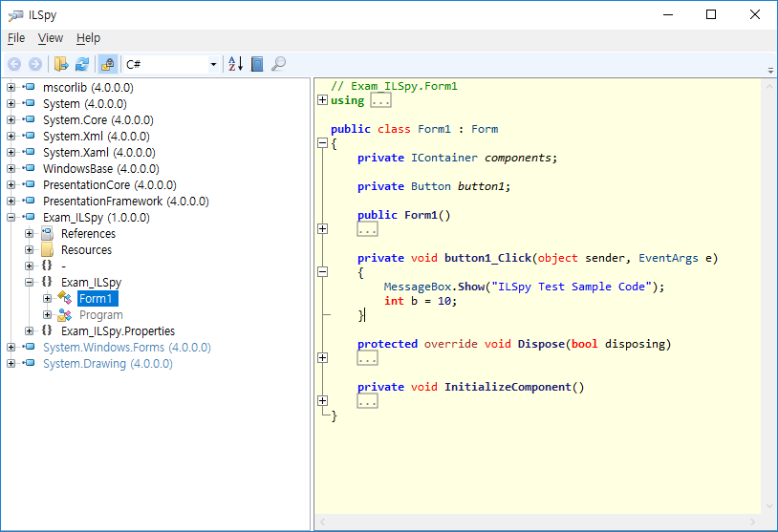Screen dimensions: 778x532
Task: Expand the System.Xml assembly node
Action: 11,136
